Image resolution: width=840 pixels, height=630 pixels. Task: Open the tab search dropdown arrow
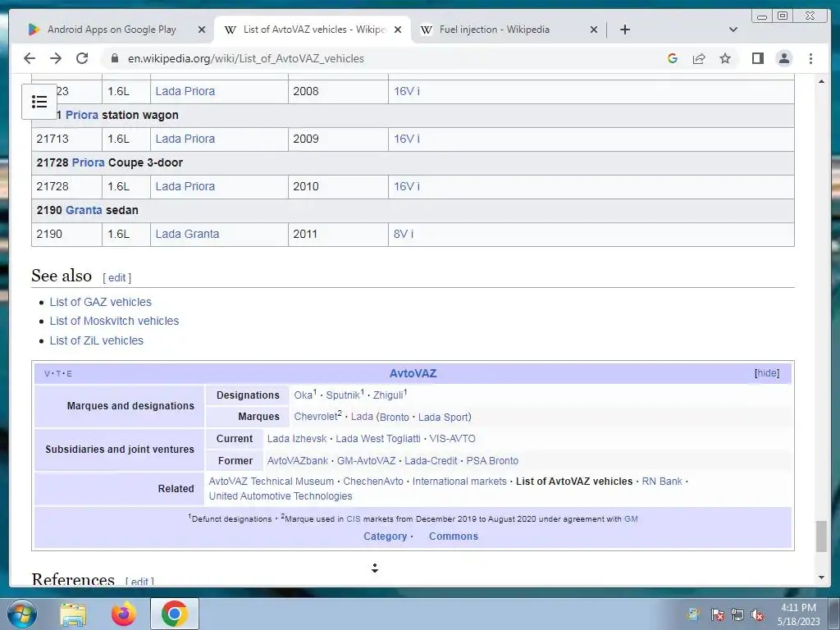point(733,30)
